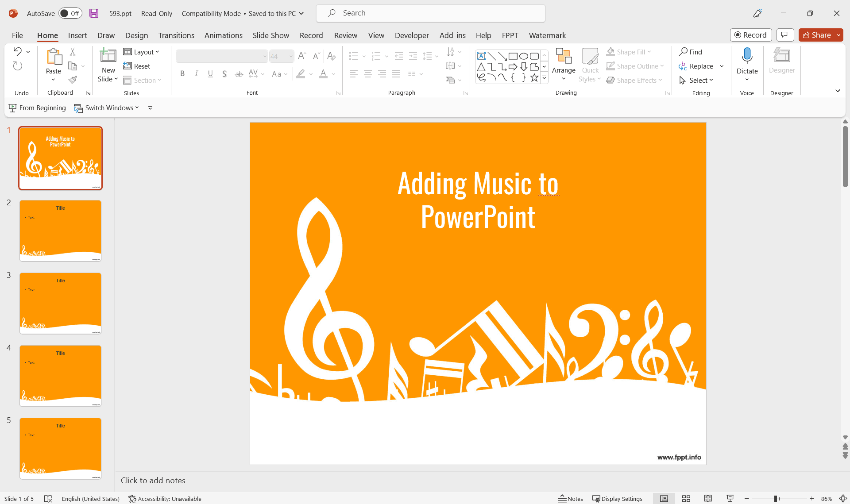
Task: Select the star shape in gallery
Action: (534, 78)
